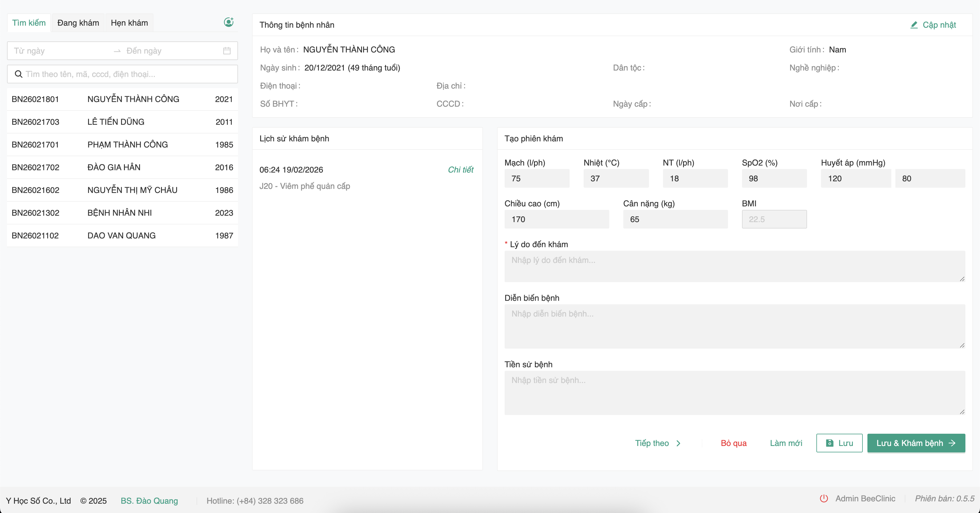Select patient ĐÀO GIA HÂN row
The image size is (980, 513).
[114, 167]
